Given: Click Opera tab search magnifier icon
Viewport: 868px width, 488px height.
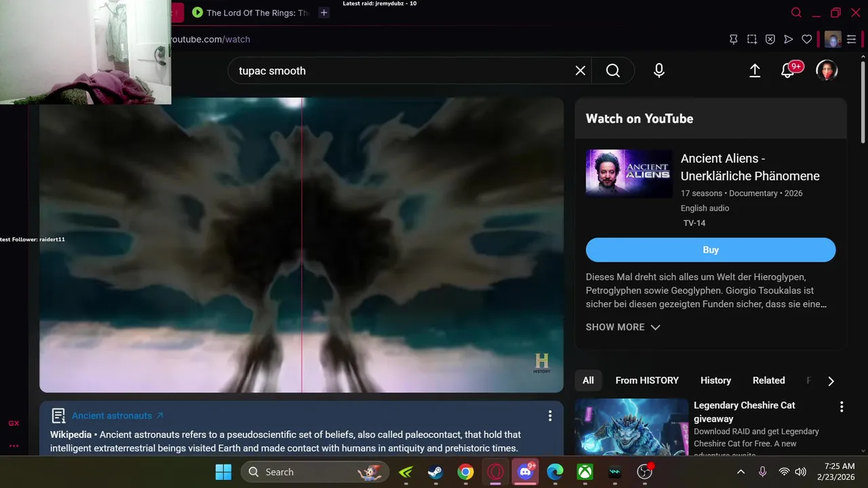Looking at the screenshot, I should (x=797, y=12).
